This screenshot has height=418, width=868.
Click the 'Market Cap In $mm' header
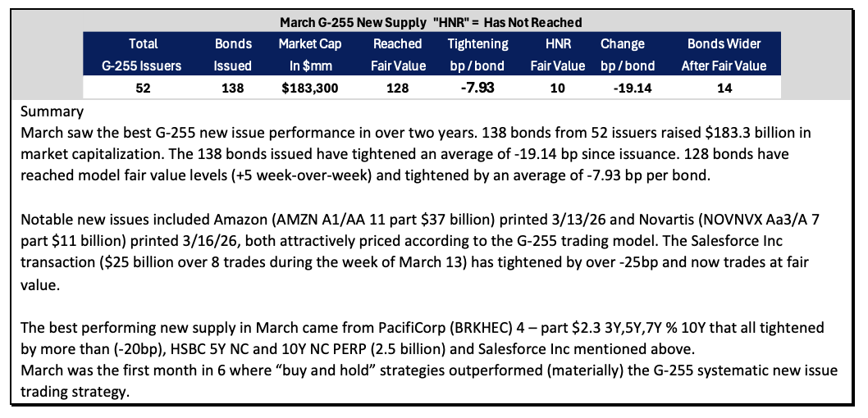coord(310,55)
